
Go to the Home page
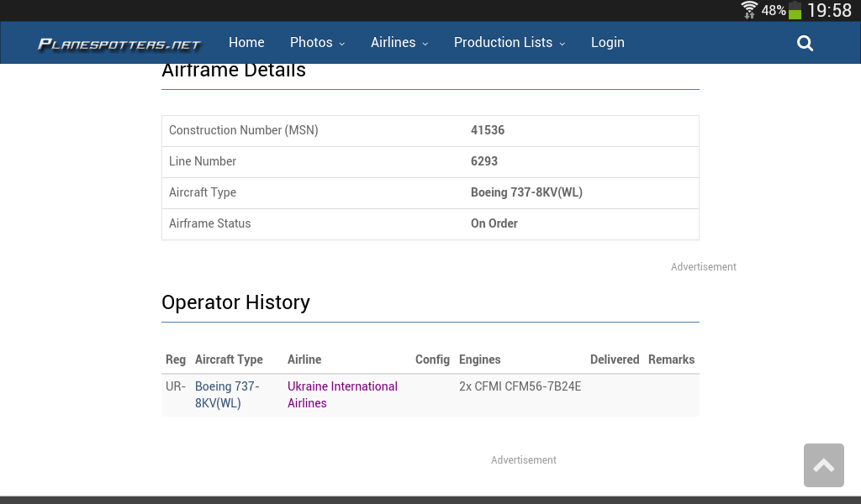pos(246,43)
